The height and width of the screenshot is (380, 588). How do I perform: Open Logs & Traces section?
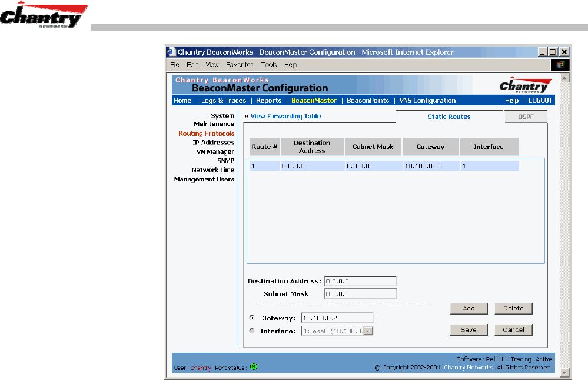point(224,100)
